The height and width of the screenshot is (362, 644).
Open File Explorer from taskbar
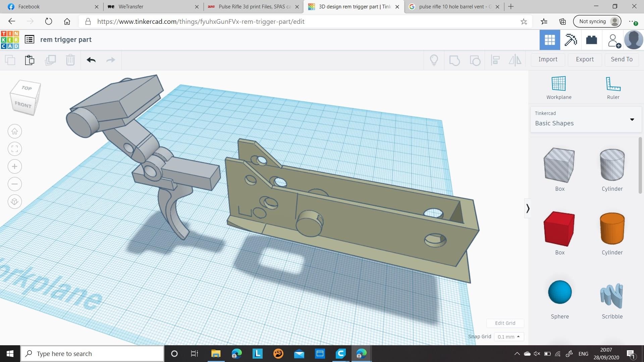pos(216,354)
